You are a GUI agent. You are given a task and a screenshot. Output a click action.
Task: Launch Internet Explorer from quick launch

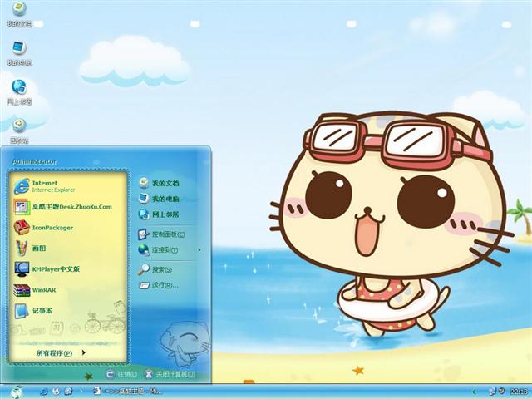(43, 392)
